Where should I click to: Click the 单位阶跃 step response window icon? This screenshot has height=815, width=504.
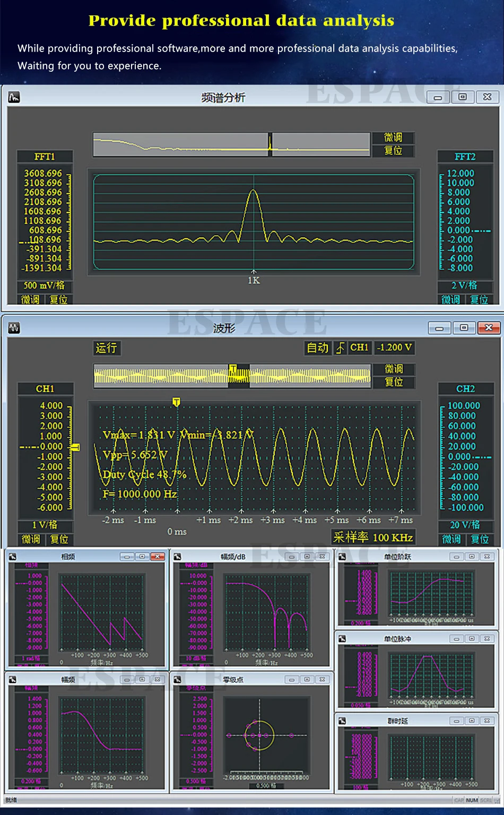342,556
